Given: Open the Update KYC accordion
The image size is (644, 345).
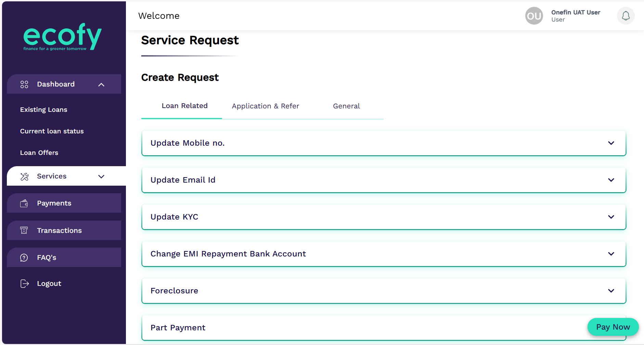Looking at the screenshot, I should click(x=611, y=217).
